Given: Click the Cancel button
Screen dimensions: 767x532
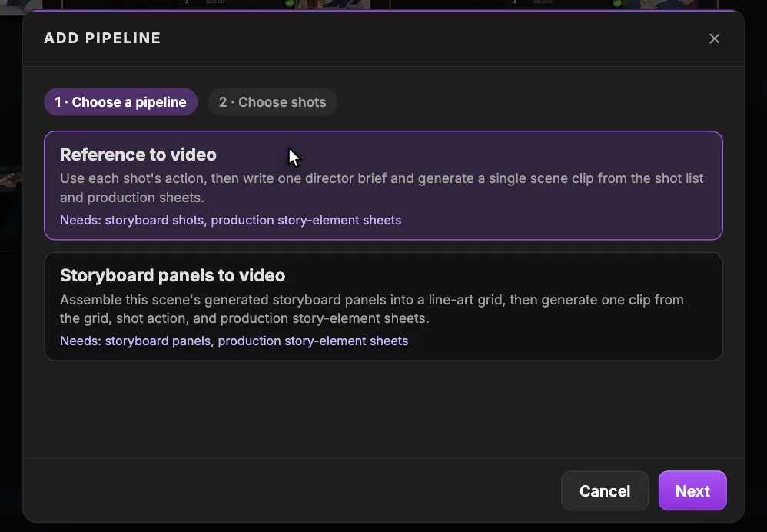Looking at the screenshot, I should [605, 491].
